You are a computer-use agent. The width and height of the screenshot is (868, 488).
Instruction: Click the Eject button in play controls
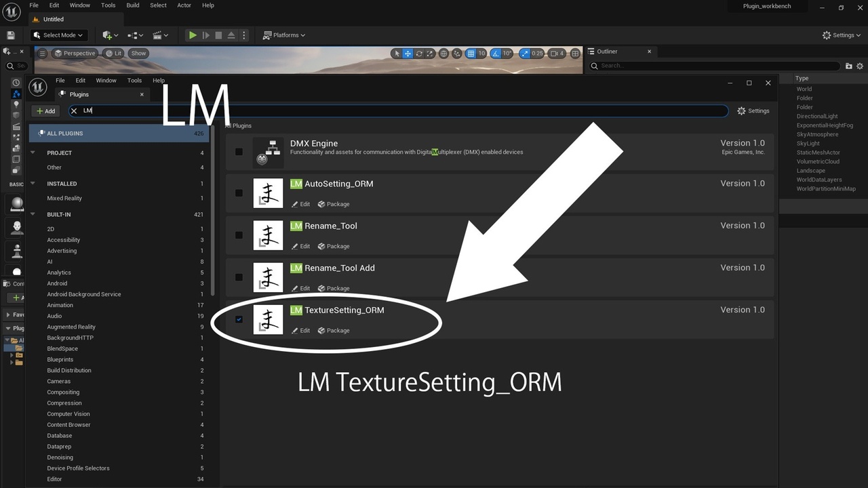point(231,35)
